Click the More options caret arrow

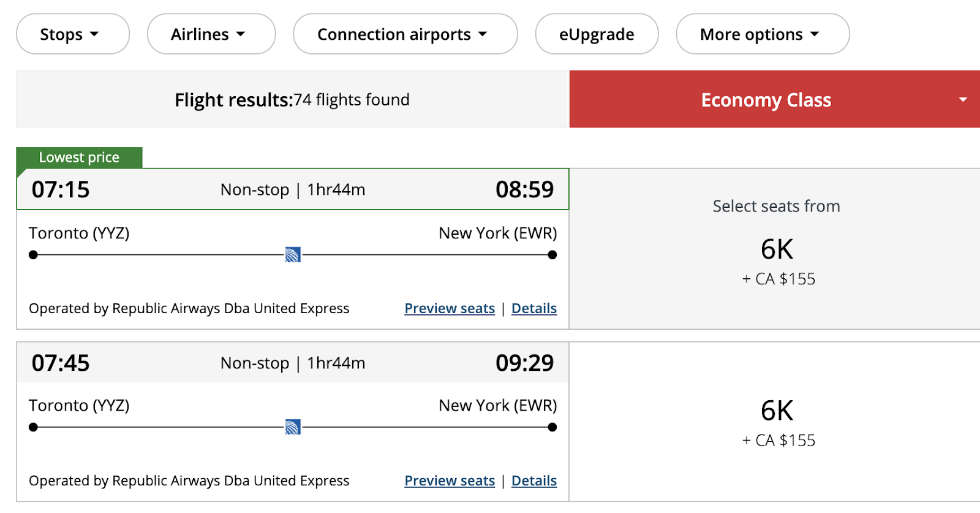815,34
